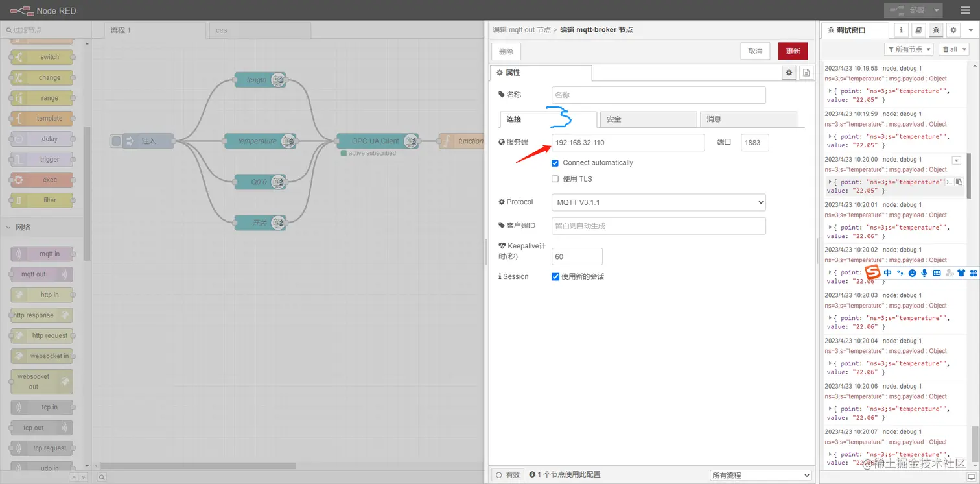Expand the sidebar tab list arrow
The image size is (980, 484).
coord(971,30)
